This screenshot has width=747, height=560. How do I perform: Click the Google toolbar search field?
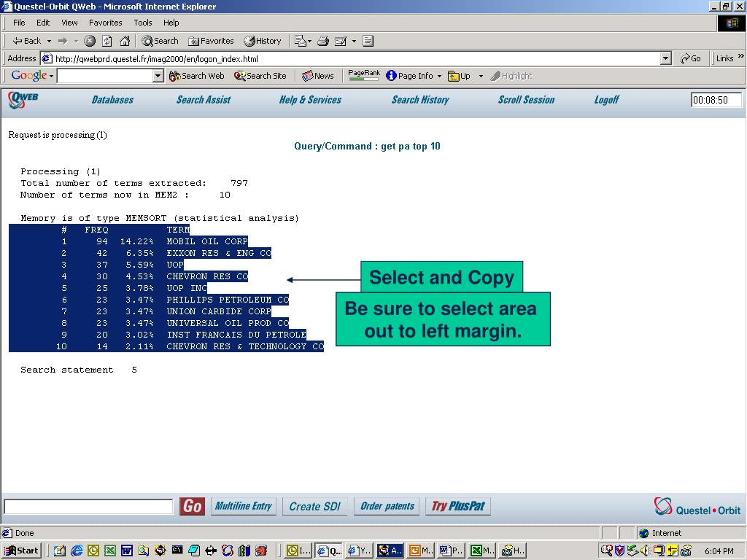click(x=105, y=76)
